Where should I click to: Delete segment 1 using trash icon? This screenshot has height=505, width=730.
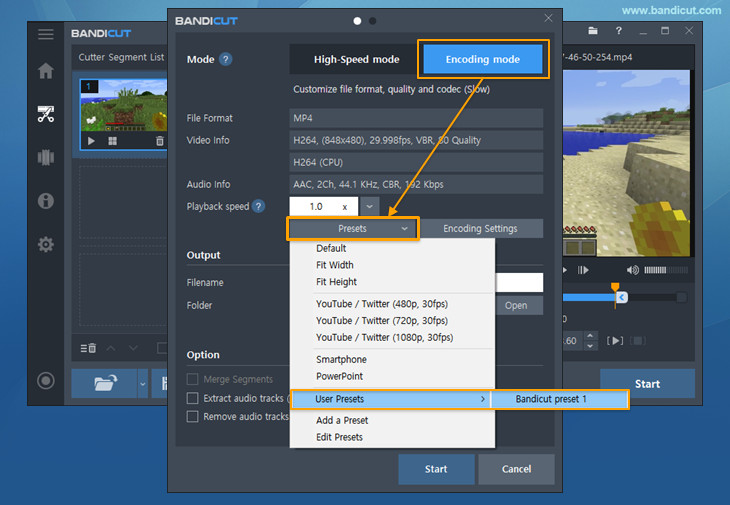[159, 142]
